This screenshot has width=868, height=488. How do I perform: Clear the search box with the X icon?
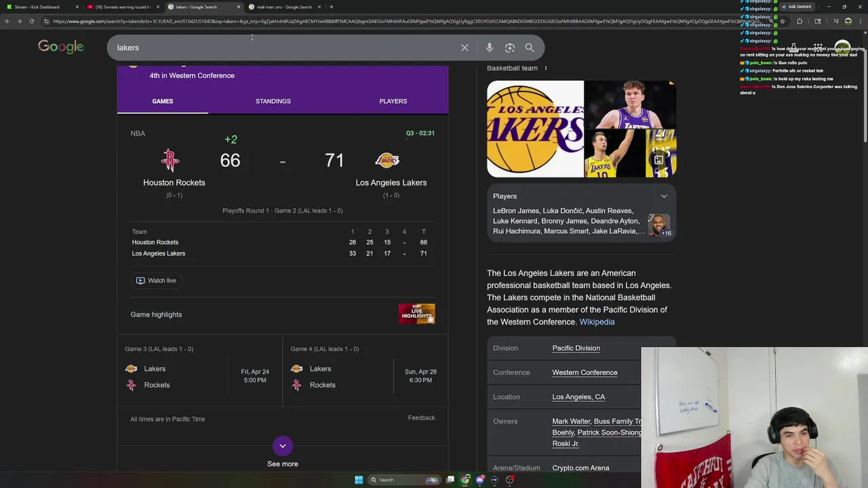click(465, 47)
